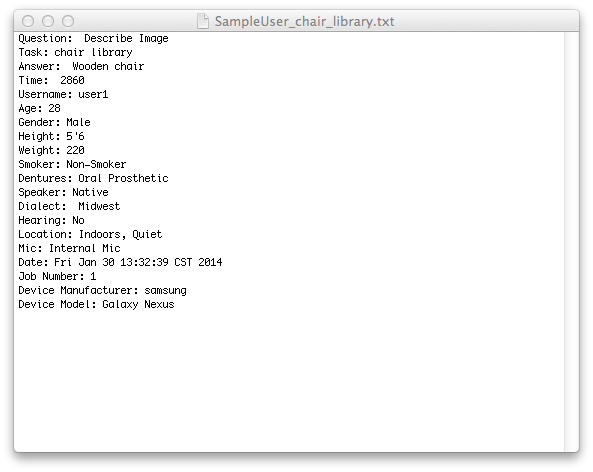Click the Answer: Wooden chair line

81,67
